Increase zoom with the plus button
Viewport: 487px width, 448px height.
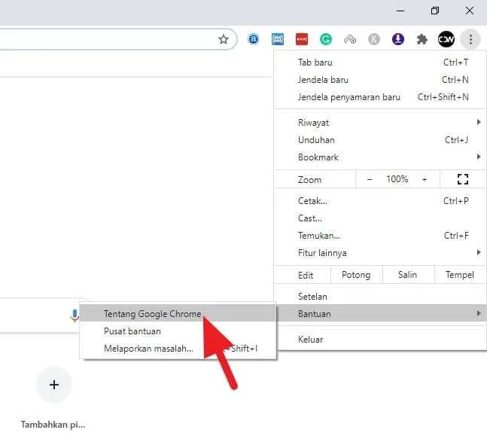(425, 179)
